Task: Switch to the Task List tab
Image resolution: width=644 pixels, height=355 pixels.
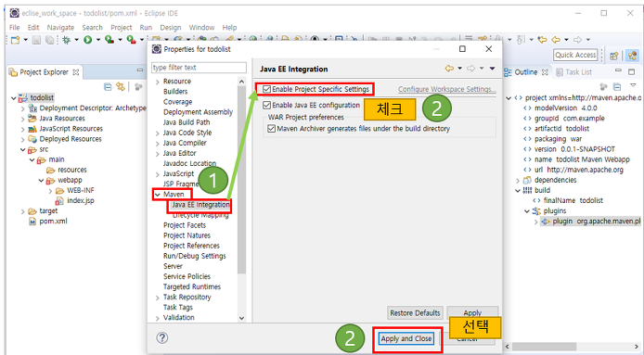Action: [x=574, y=72]
